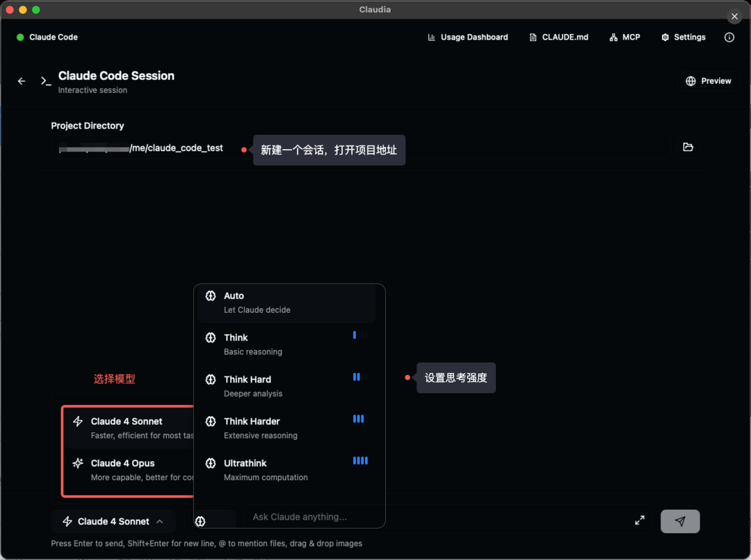Open the Usage Dashboard

tap(467, 38)
